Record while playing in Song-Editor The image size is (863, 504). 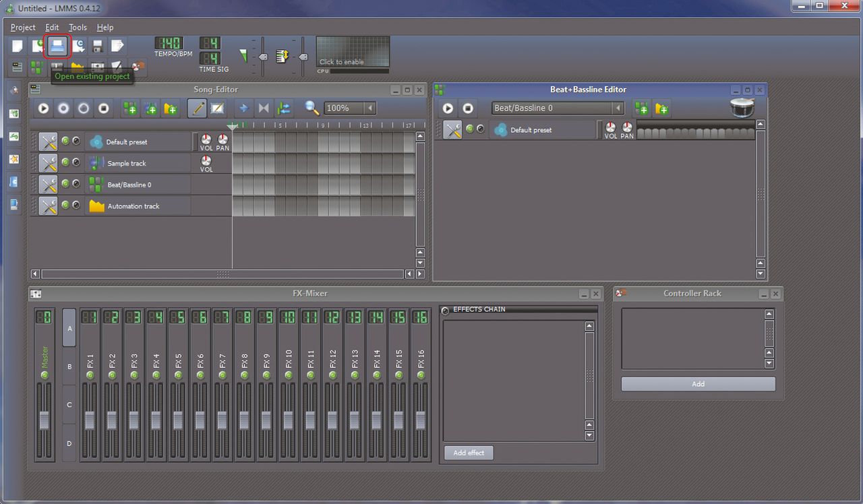point(84,108)
